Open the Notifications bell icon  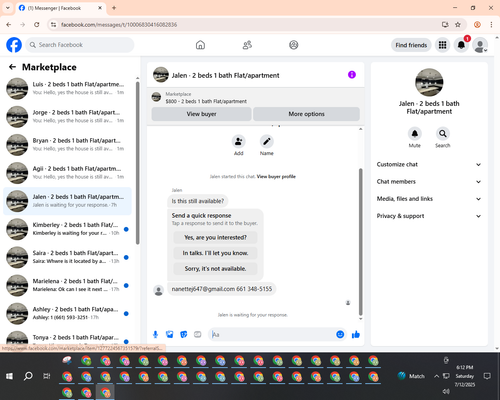(461, 45)
